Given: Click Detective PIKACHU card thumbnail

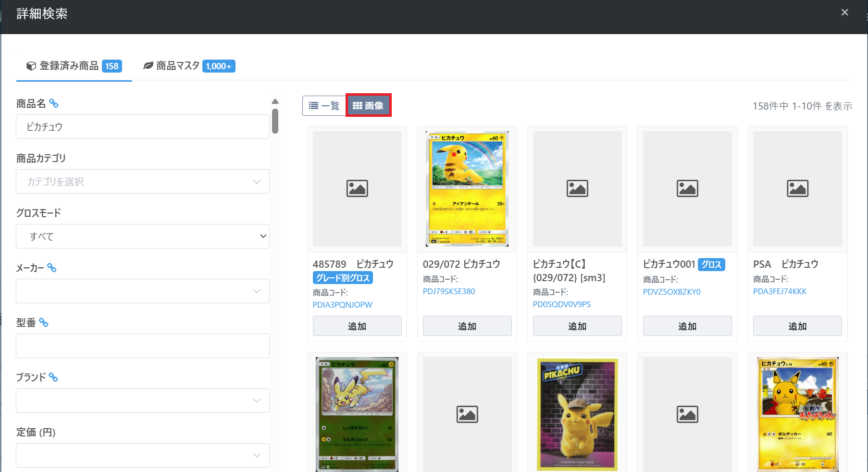Looking at the screenshot, I should (x=577, y=414).
